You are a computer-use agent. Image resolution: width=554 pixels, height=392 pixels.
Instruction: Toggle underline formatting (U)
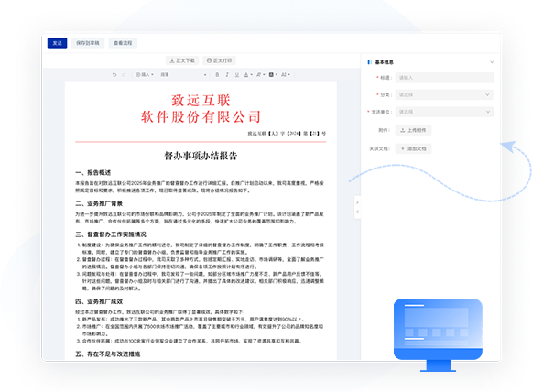[237, 74]
